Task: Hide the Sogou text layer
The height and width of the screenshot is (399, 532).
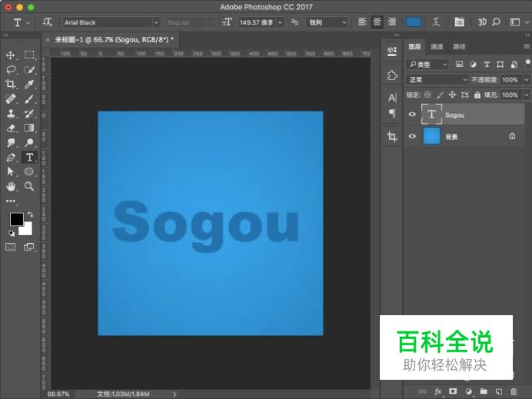Action: coord(412,115)
